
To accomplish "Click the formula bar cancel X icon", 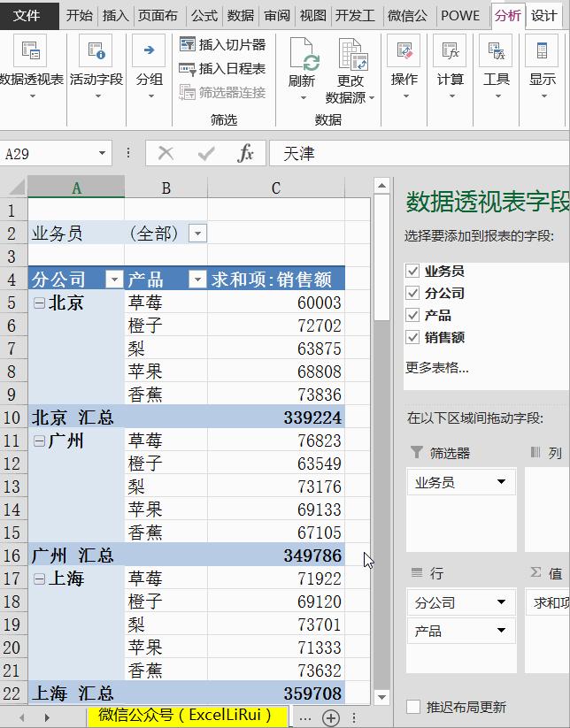I will click(166, 153).
